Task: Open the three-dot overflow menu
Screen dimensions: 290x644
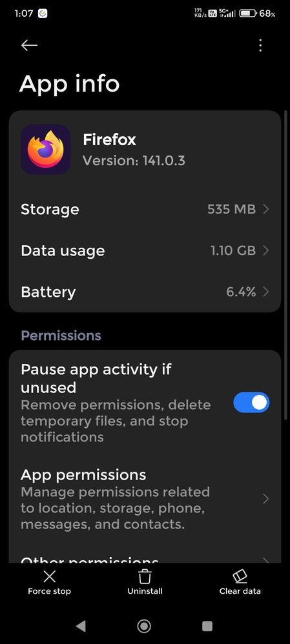Action: coord(260,45)
